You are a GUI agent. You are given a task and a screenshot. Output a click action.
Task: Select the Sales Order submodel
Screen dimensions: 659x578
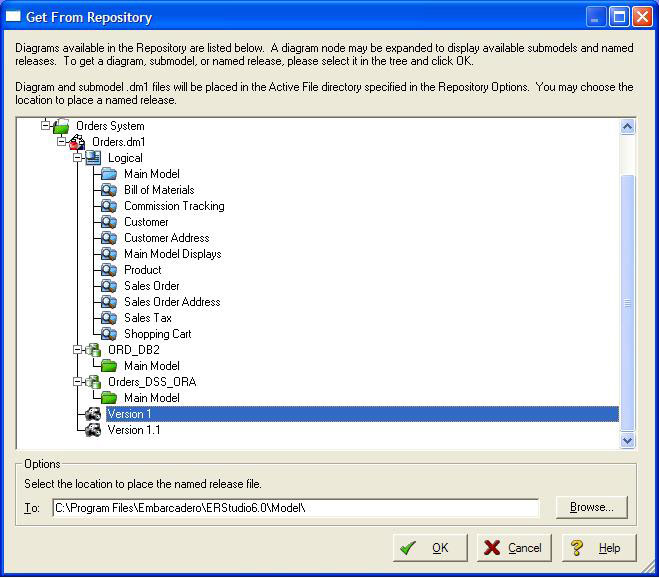click(152, 286)
